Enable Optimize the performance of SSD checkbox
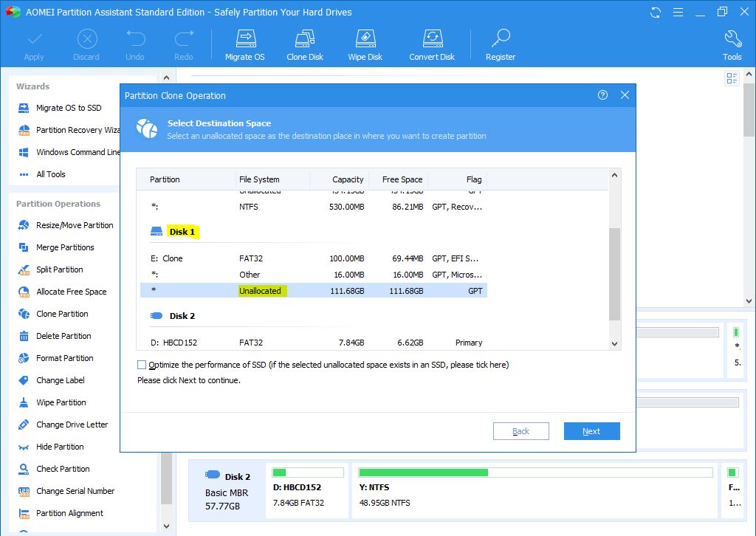The width and height of the screenshot is (756, 536). click(142, 365)
